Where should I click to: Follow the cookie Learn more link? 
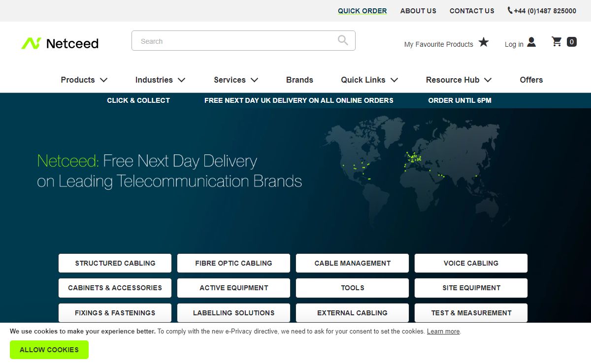443,332
